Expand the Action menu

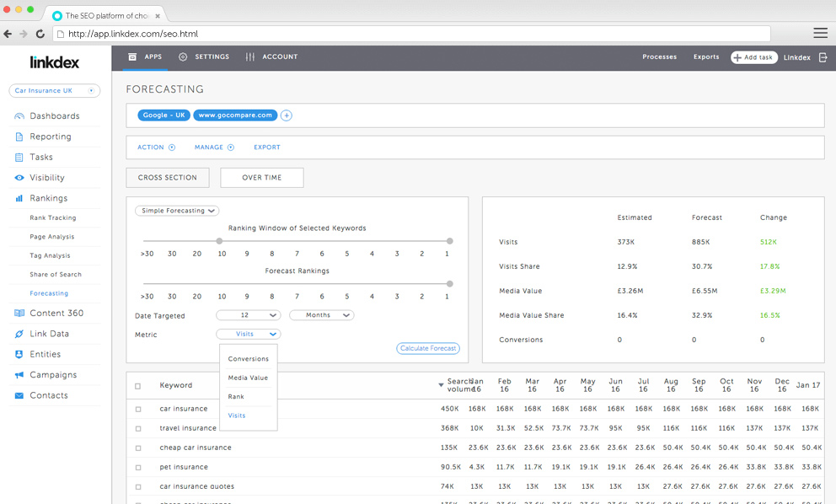coord(156,147)
